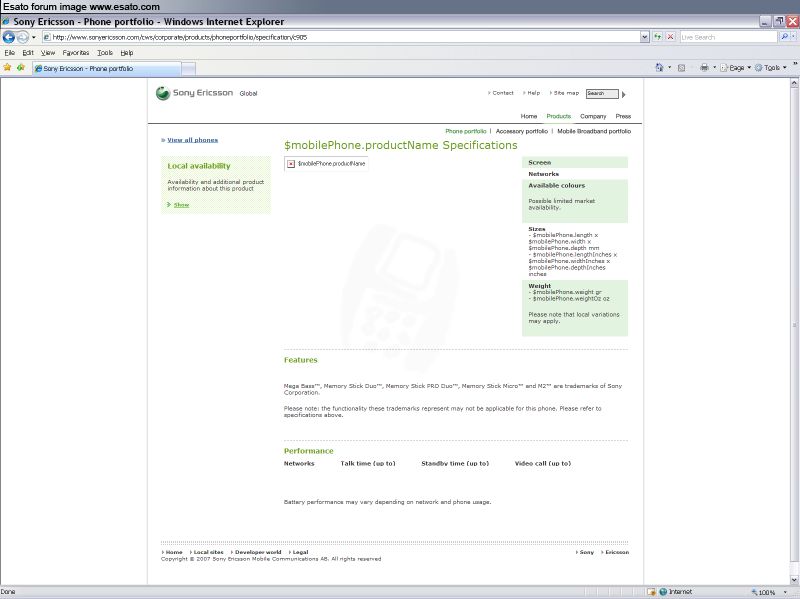Open the Page toolbar menu
Screen dimensions: 800x599
pos(735,67)
